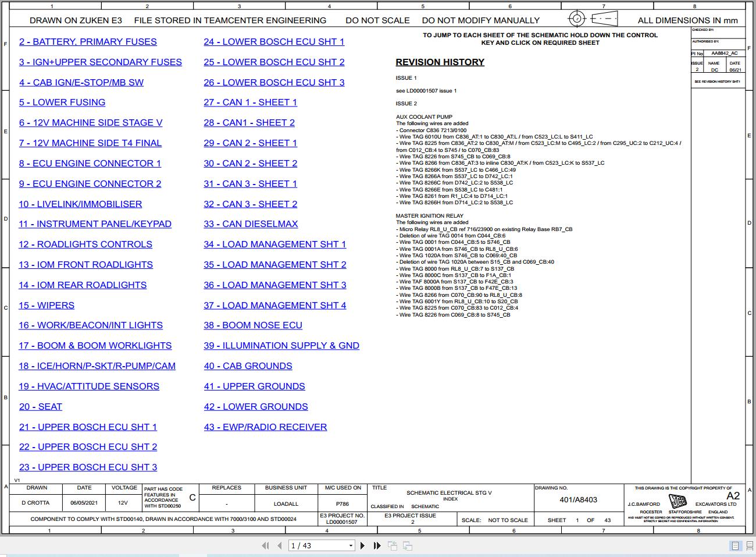
Task: Open 26 - LOWER BOSCH ECU SHT 3
Action: click(x=274, y=83)
